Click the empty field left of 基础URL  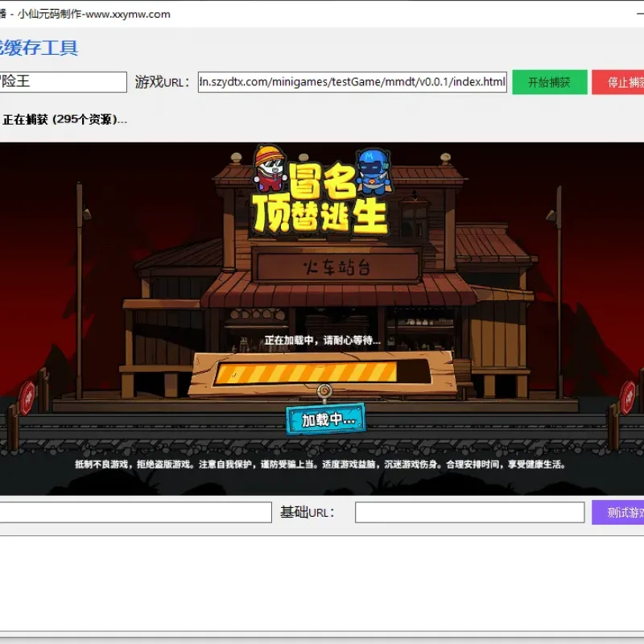(135, 512)
